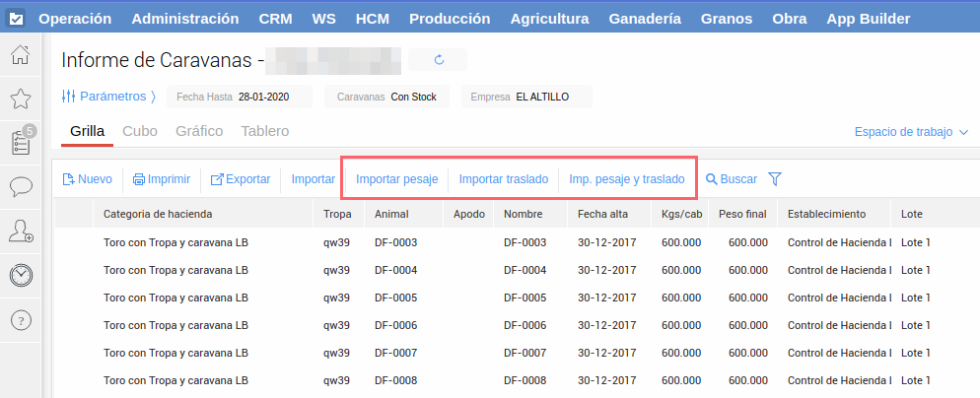
Task: Click the Tropa column header
Action: (x=337, y=214)
